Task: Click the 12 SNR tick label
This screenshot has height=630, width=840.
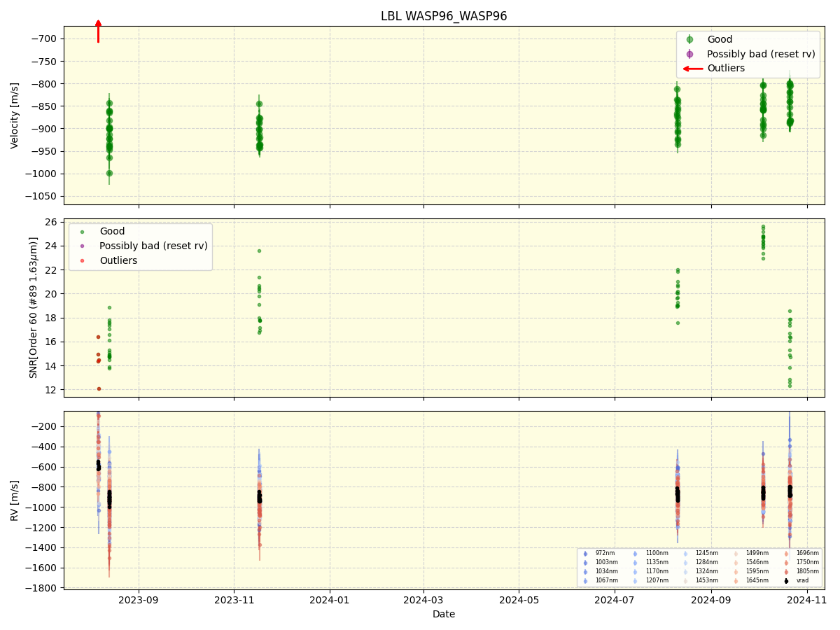Action: click(52, 389)
